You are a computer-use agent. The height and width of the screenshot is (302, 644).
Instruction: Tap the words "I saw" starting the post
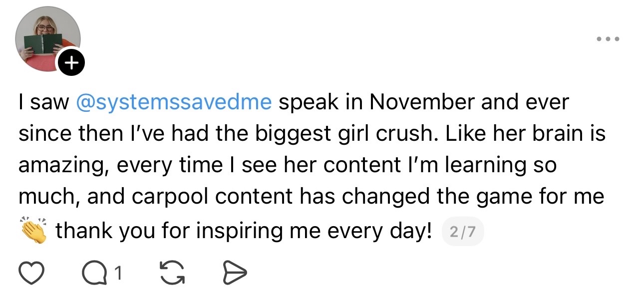[43, 102]
